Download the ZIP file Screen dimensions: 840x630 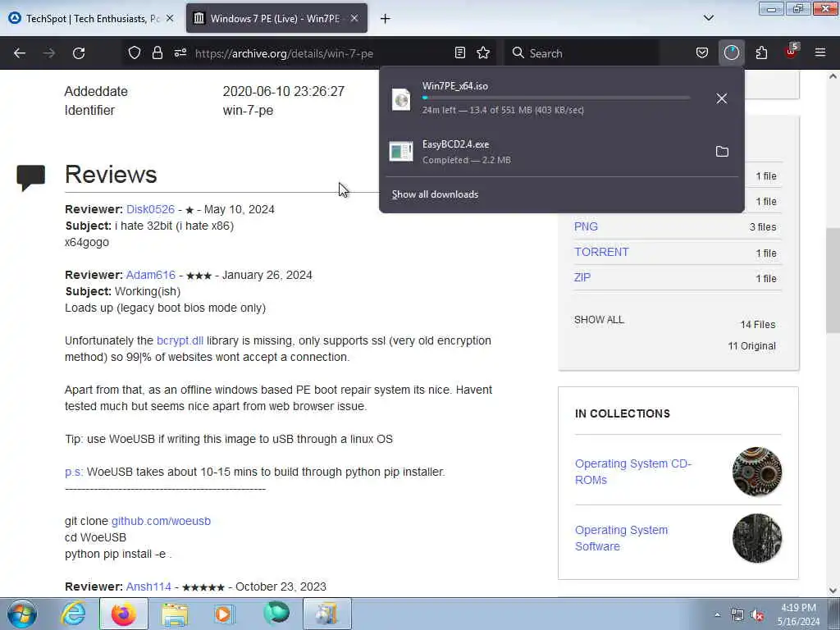coord(582,277)
